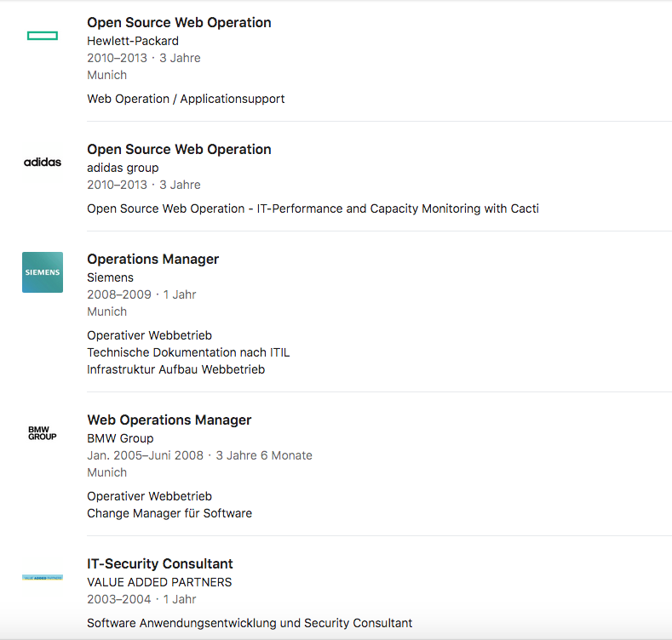672x640 pixels.
Task: Click the IT-Security Consultant job title
Action: (160, 564)
